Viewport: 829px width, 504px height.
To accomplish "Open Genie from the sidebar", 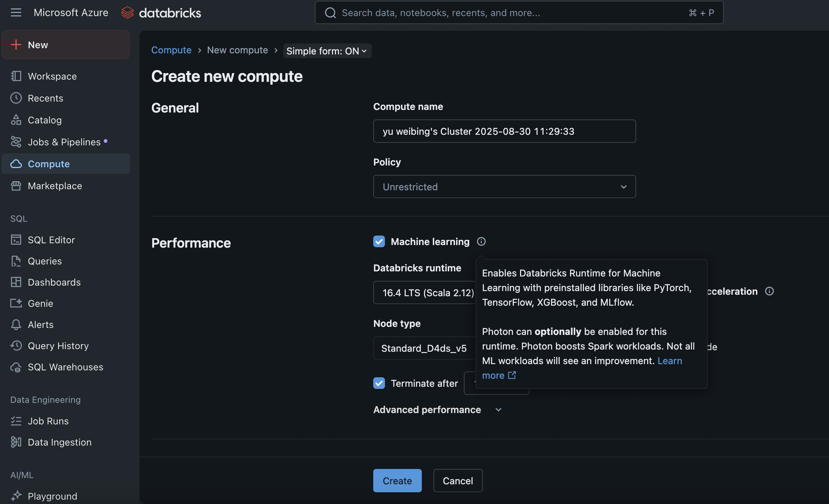I will pyautogui.click(x=66, y=303).
